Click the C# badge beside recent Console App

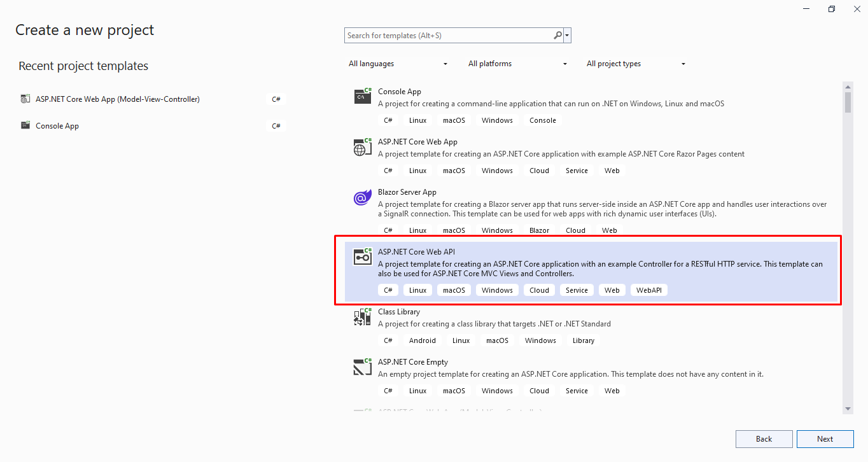coord(276,126)
